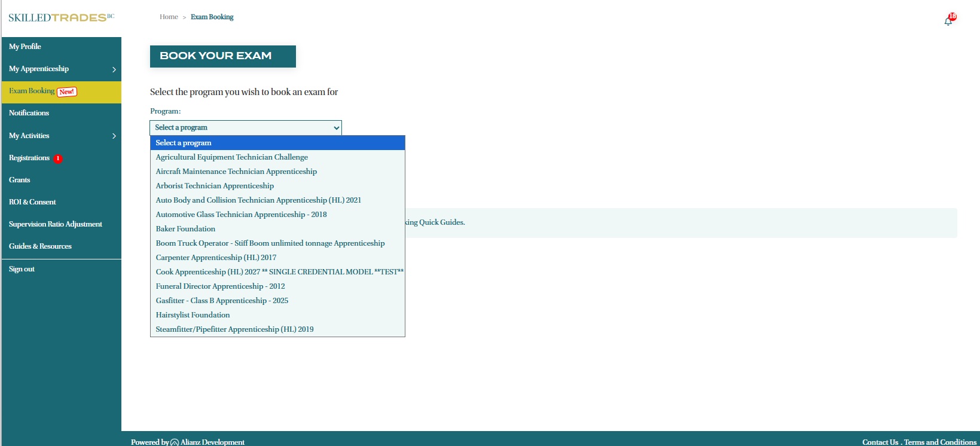Close the Program dropdown combo box
The width and height of the screenshot is (980, 446).
pos(245,127)
